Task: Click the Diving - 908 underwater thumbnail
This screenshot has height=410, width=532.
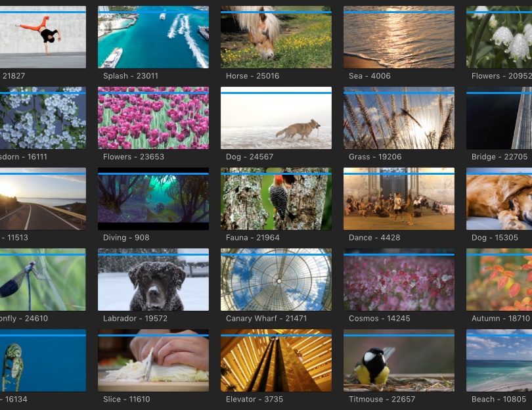Action: point(153,200)
